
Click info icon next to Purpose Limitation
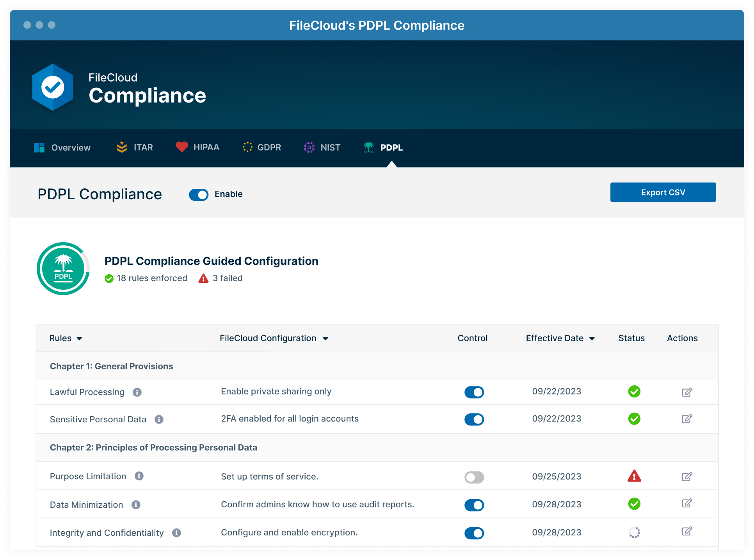[x=139, y=476]
